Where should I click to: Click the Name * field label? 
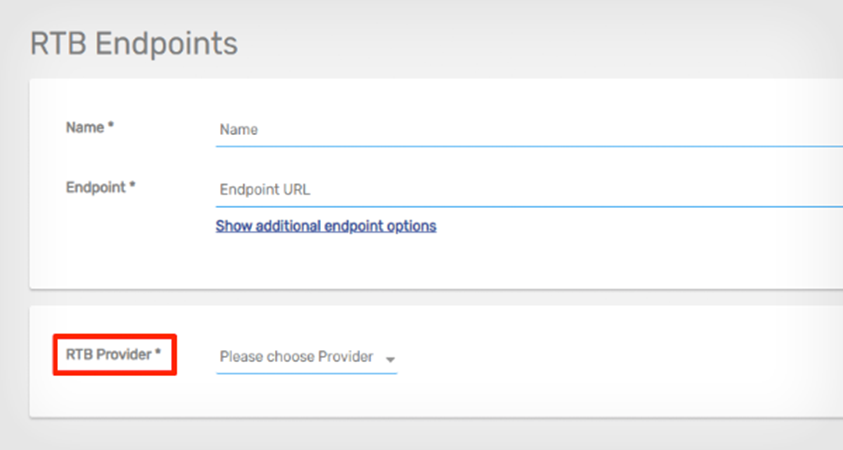point(90,127)
